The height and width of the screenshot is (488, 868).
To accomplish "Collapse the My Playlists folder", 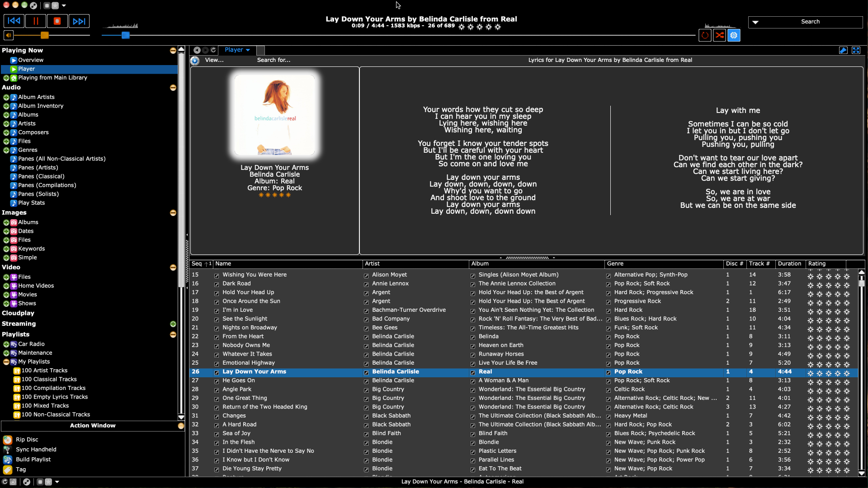I will (6, 362).
